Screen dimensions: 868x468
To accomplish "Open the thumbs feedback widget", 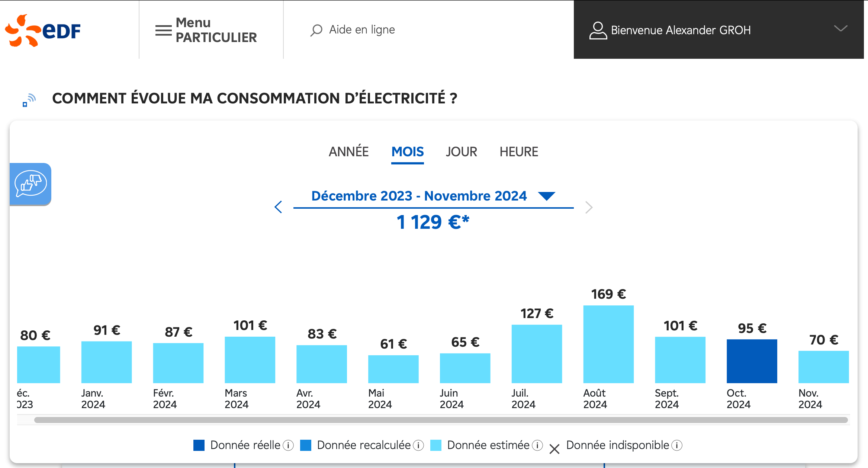I will pyautogui.click(x=30, y=184).
